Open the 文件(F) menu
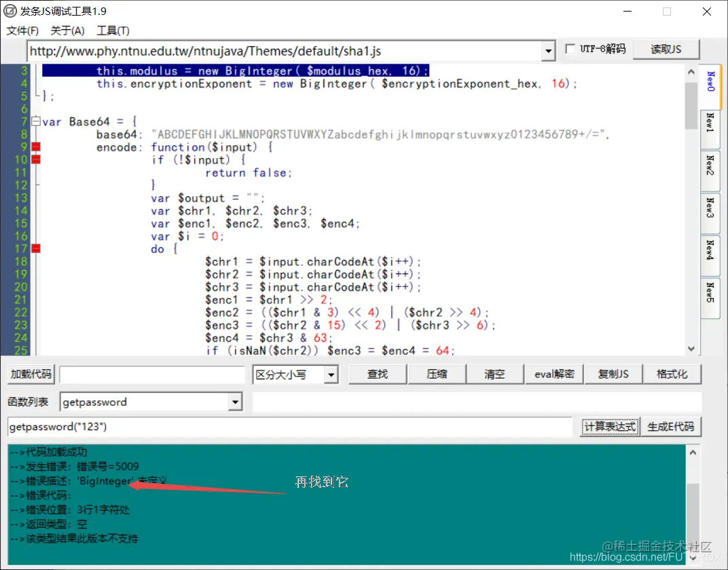The width and height of the screenshot is (728, 570). (x=22, y=31)
